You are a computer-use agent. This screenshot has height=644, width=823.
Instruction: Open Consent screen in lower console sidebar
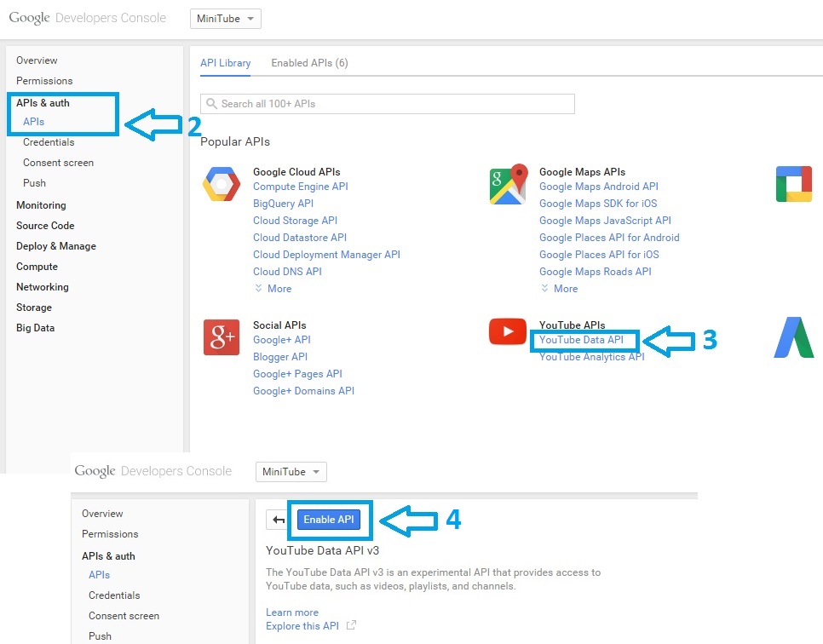point(124,616)
